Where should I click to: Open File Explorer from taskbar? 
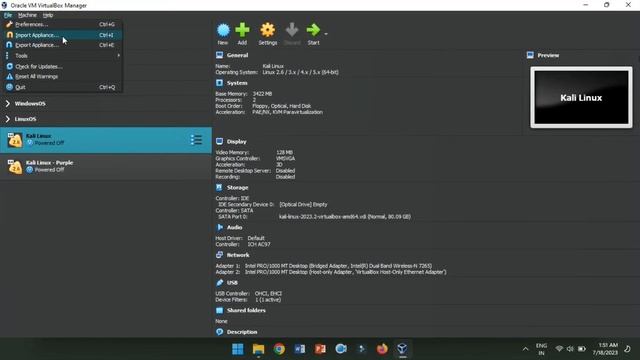(258, 349)
